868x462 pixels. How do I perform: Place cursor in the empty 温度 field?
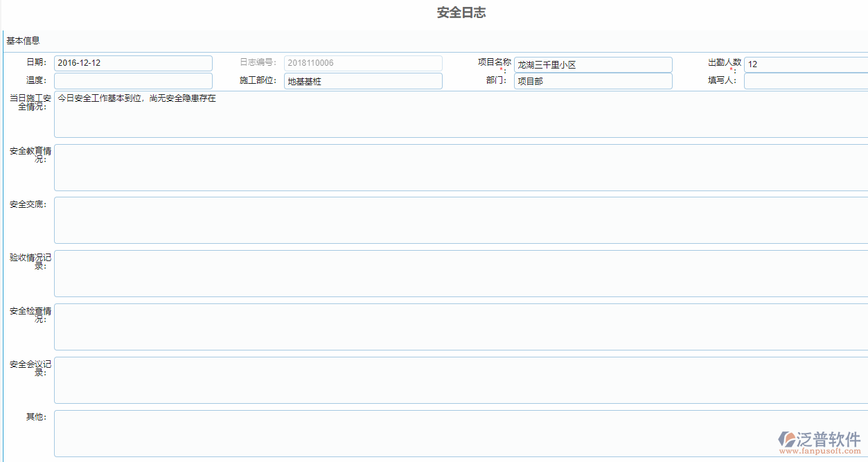point(133,80)
